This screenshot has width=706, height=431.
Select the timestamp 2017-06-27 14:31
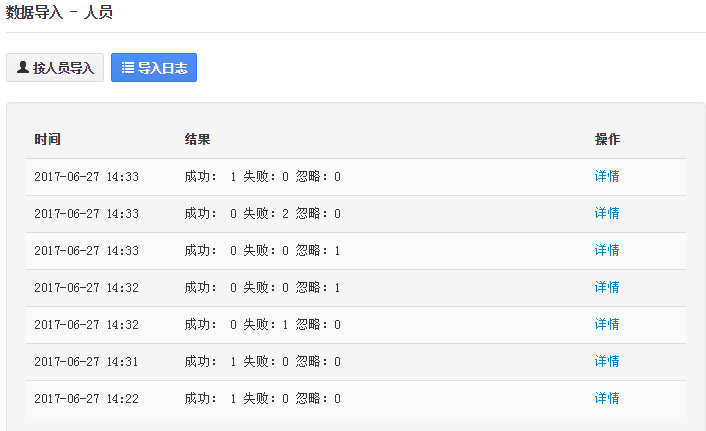86,362
